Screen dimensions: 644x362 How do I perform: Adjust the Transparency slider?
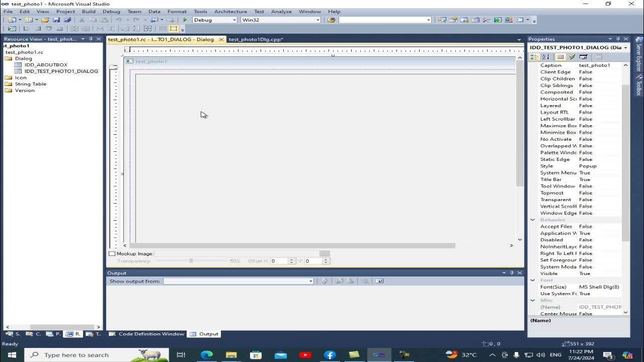point(191,261)
